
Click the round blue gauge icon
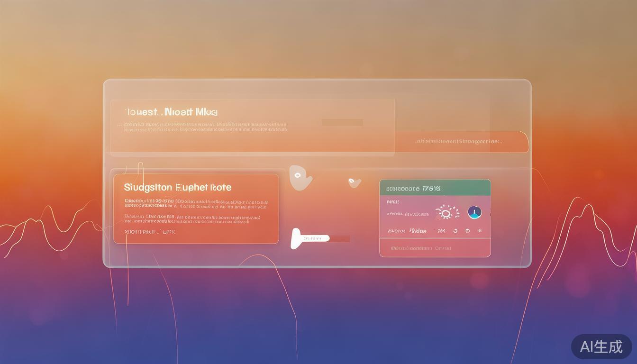(x=474, y=212)
